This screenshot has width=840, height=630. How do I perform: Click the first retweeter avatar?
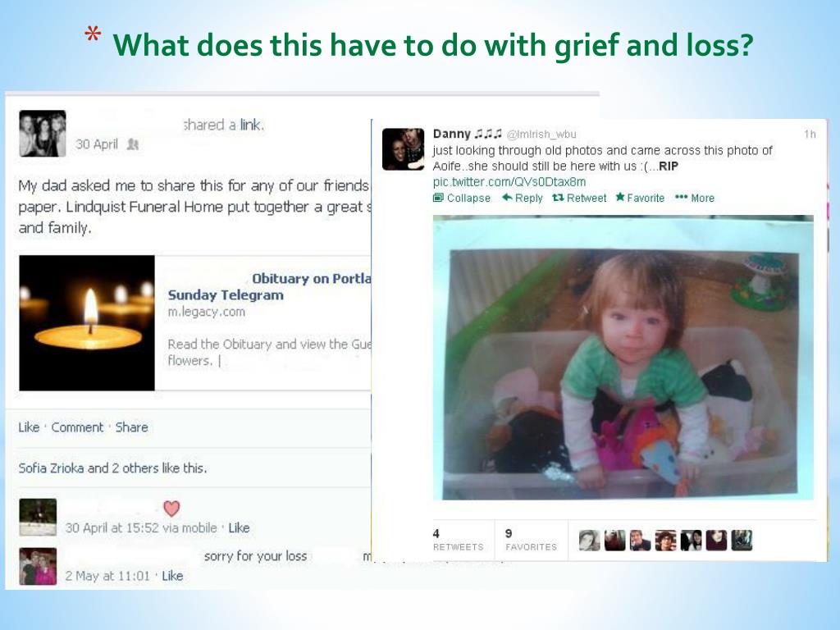(589, 540)
